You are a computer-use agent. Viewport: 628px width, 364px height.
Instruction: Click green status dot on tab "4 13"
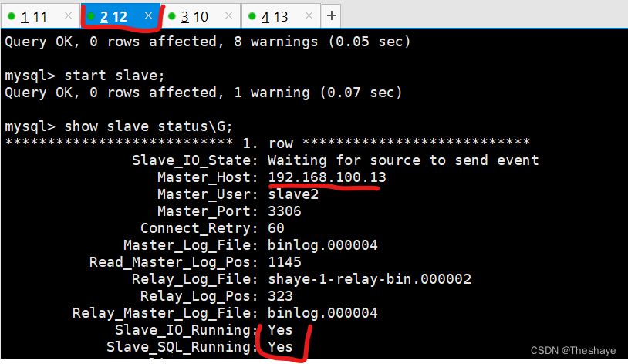click(x=252, y=16)
